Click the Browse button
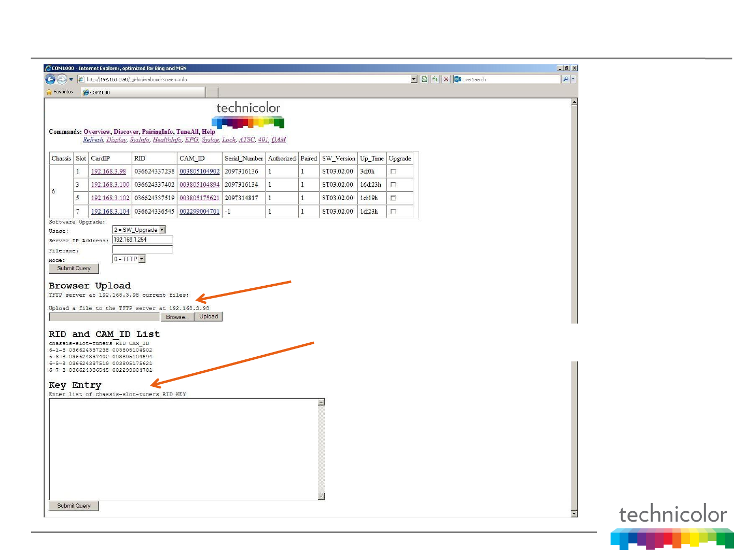747x560 pixels. (x=177, y=317)
